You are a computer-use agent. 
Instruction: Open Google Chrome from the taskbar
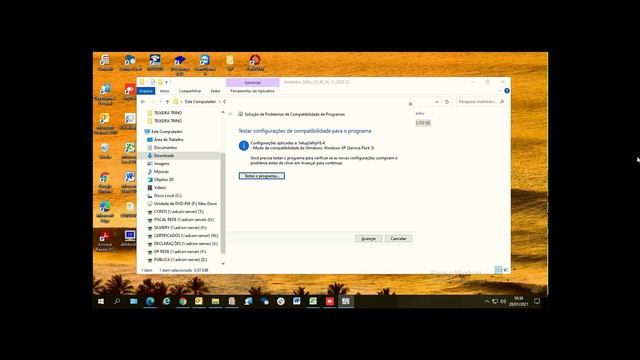(182, 301)
